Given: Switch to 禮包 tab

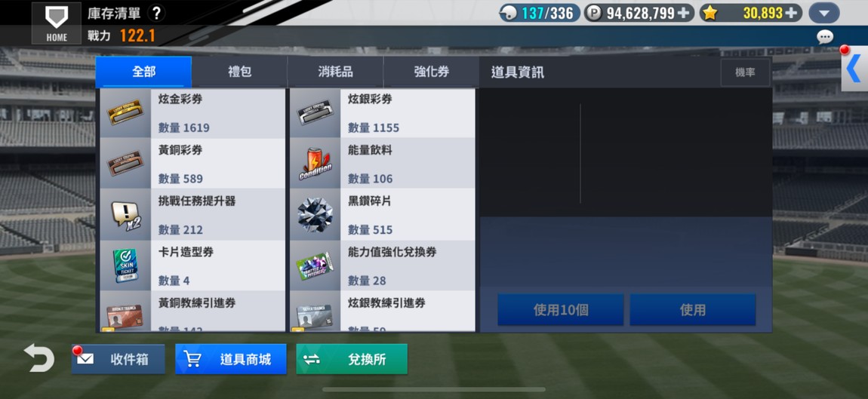Looking at the screenshot, I should pyautogui.click(x=240, y=72).
